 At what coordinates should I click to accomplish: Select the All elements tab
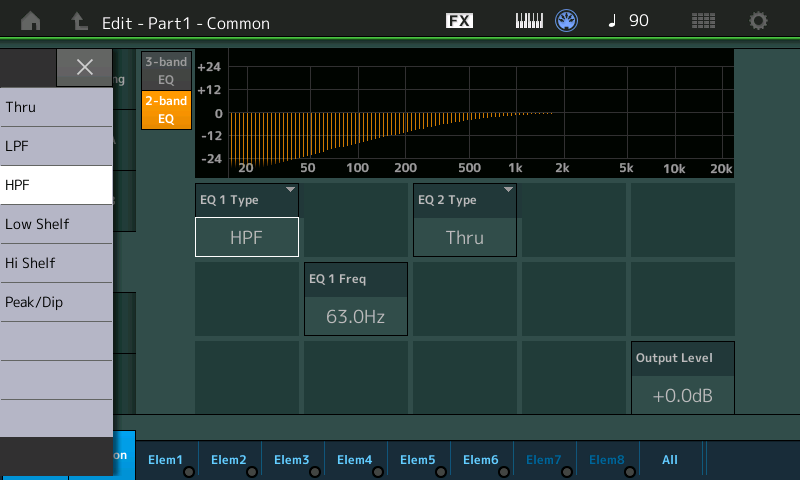670,460
